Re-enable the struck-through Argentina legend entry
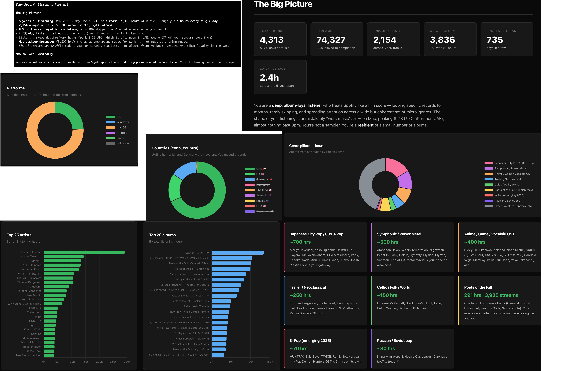The image size is (588, 371). click(260, 212)
